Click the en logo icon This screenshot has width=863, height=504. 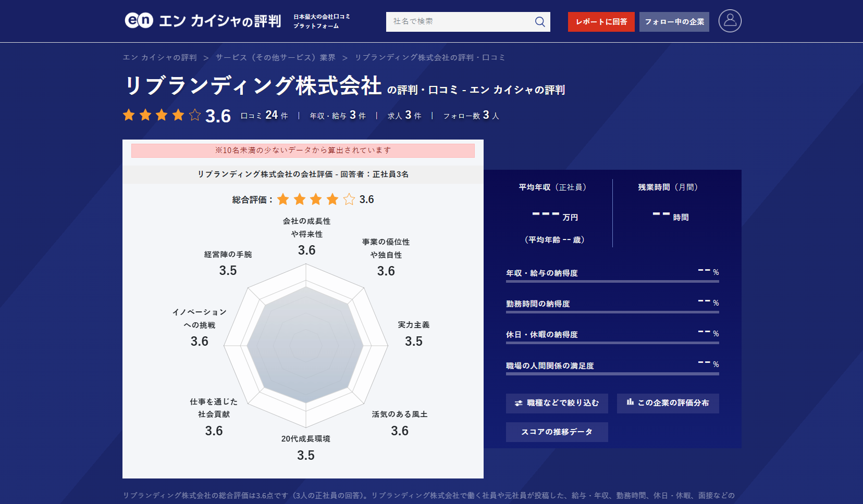(x=139, y=20)
